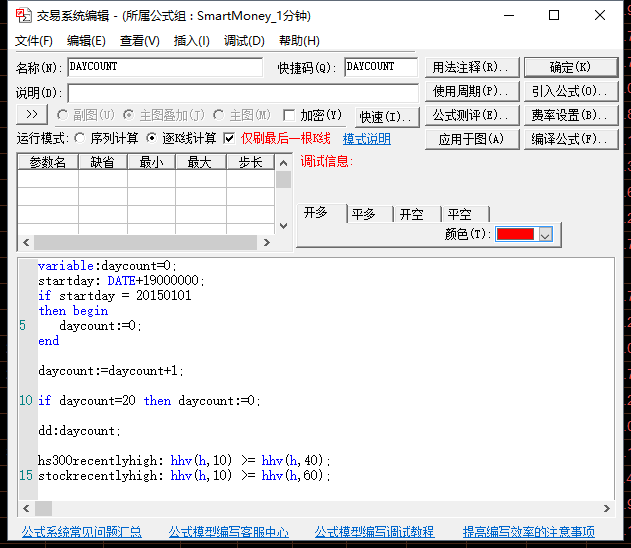Image resolution: width=631 pixels, height=548 pixels.
Task: Click parameter table horizontal scrollbar thumb
Action: click(146, 242)
